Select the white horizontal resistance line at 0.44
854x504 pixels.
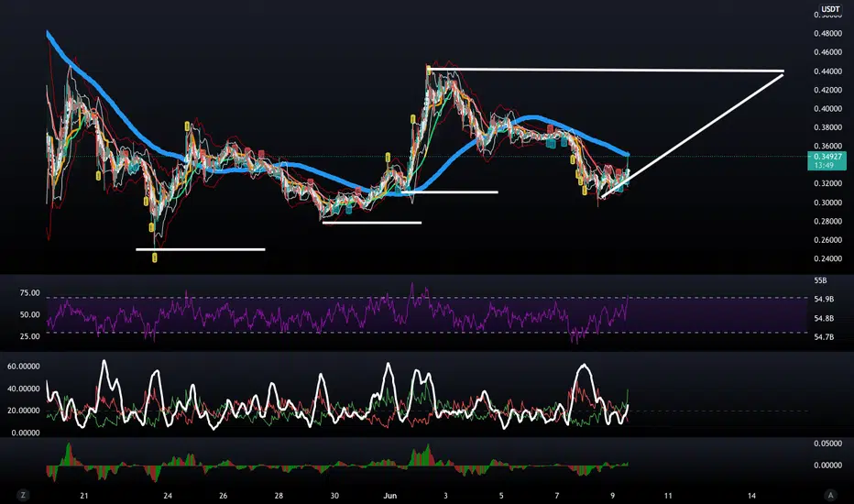coord(608,70)
